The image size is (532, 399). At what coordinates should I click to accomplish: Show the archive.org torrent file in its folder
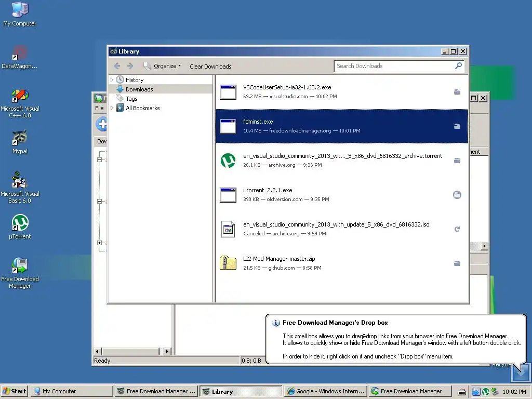point(457,161)
